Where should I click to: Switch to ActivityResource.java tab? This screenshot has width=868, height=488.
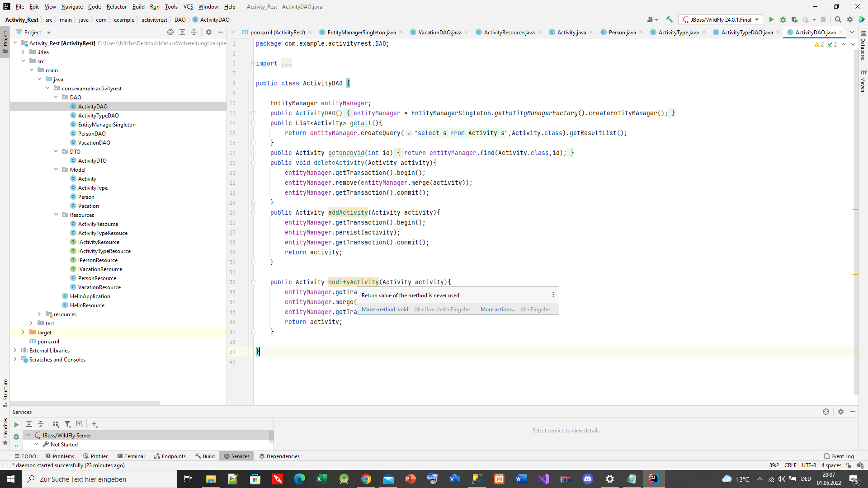509,32
